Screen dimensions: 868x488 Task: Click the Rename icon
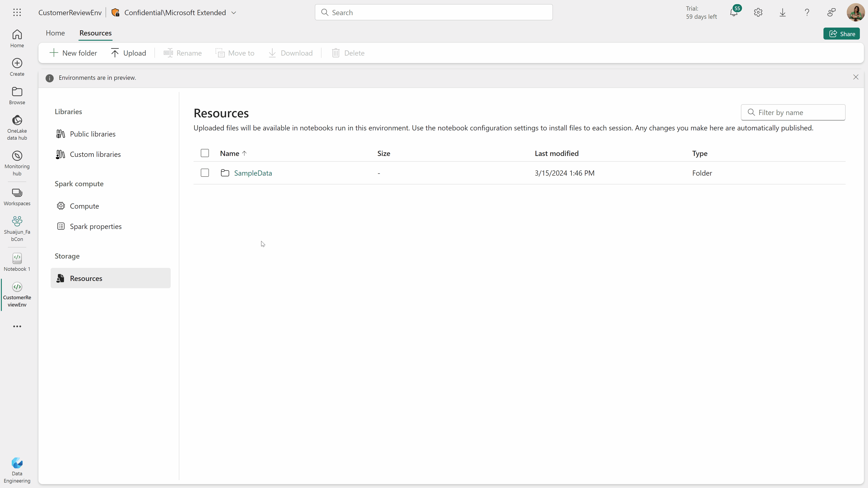click(x=168, y=53)
